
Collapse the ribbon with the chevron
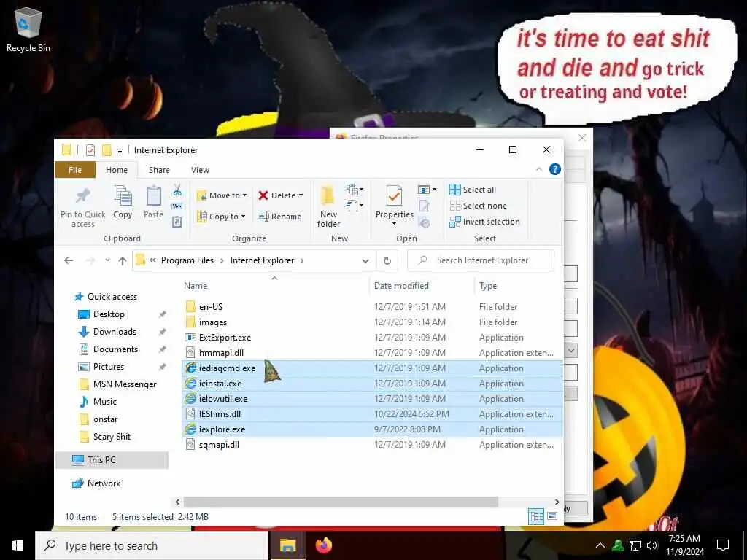tap(539, 169)
